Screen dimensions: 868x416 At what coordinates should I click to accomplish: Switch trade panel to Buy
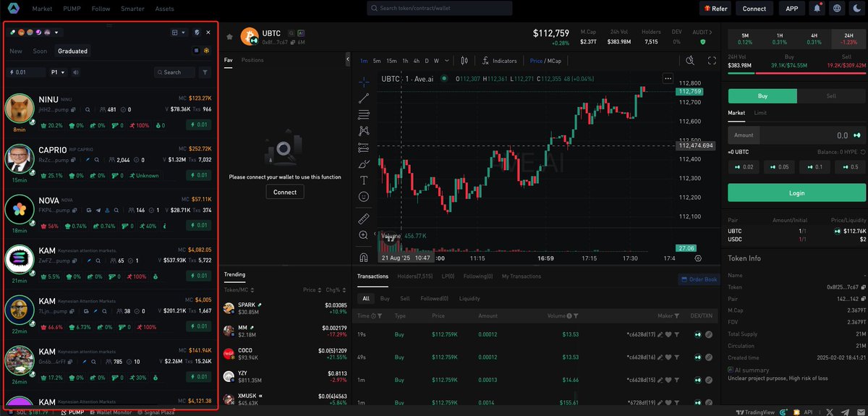(x=762, y=95)
